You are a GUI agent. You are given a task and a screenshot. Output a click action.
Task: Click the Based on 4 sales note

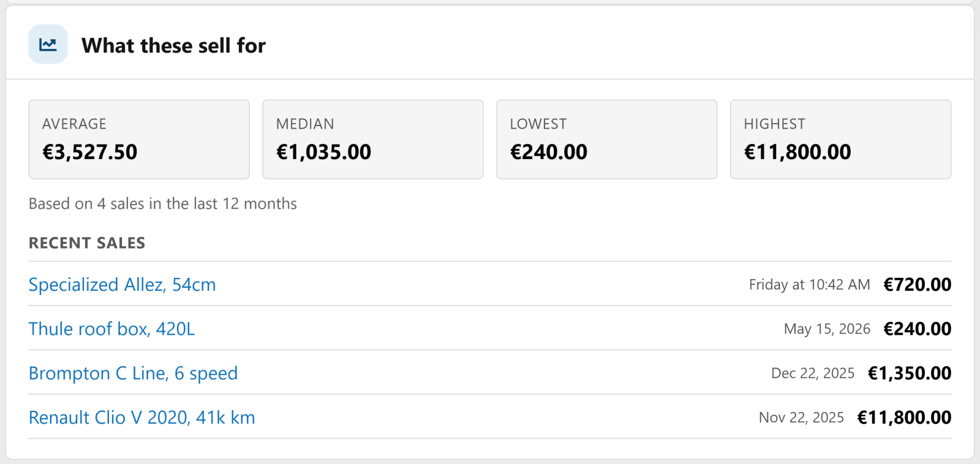[x=163, y=204]
